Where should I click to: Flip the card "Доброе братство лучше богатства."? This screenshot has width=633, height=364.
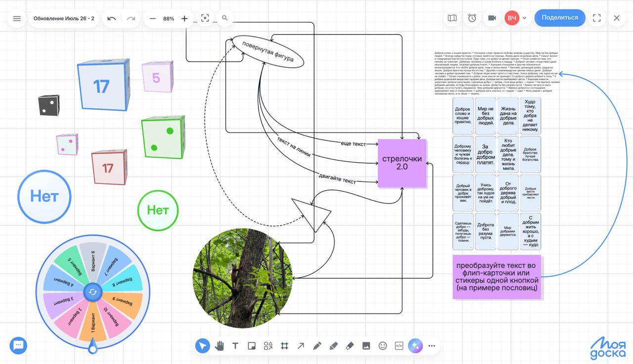(530, 154)
